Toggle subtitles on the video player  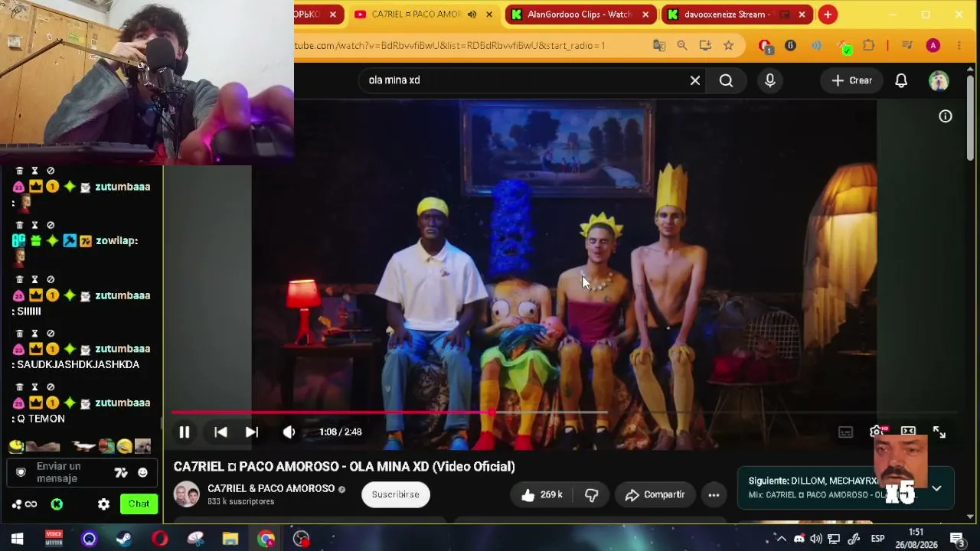(x=845, y=432)
